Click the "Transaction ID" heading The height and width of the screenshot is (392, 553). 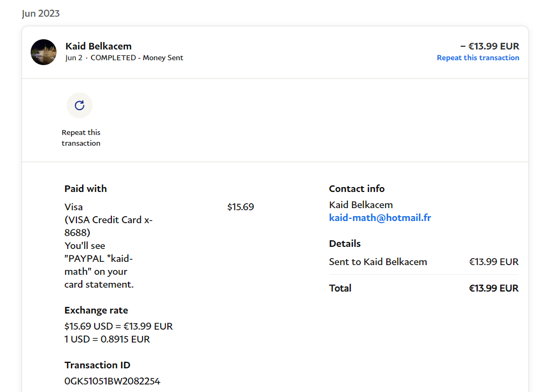click(97, 365)
